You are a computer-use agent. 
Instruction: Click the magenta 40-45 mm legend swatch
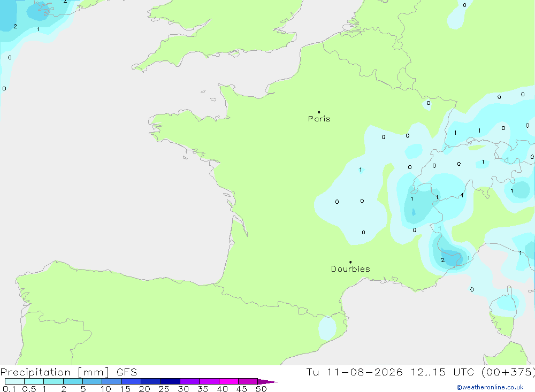coord(228,381)
